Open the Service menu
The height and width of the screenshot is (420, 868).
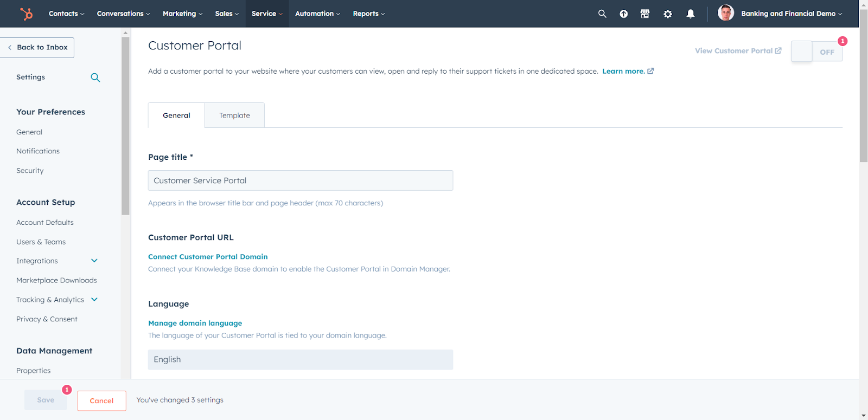click(x=267, y=14)
